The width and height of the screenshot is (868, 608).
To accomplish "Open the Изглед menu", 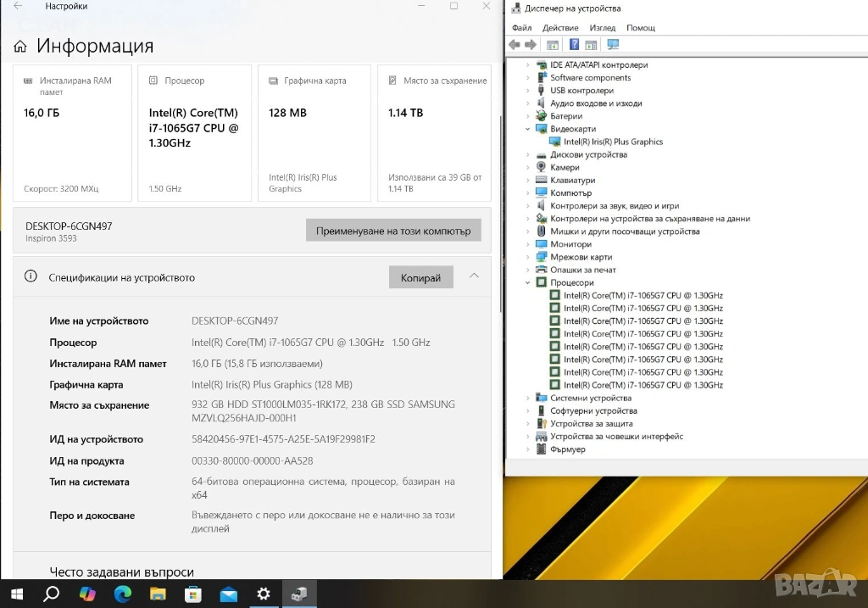I will (x=602, y=28).
